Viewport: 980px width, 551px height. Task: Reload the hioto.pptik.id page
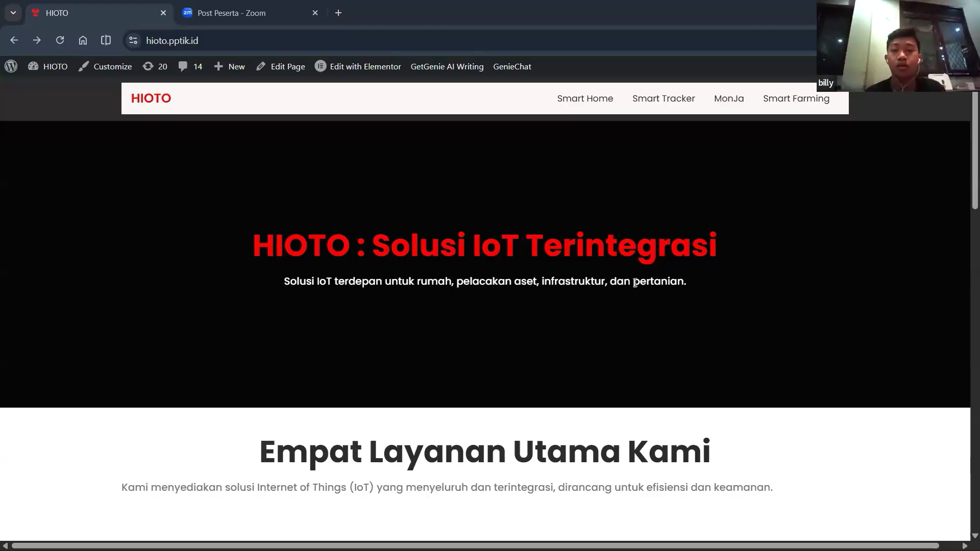[60, 40]
